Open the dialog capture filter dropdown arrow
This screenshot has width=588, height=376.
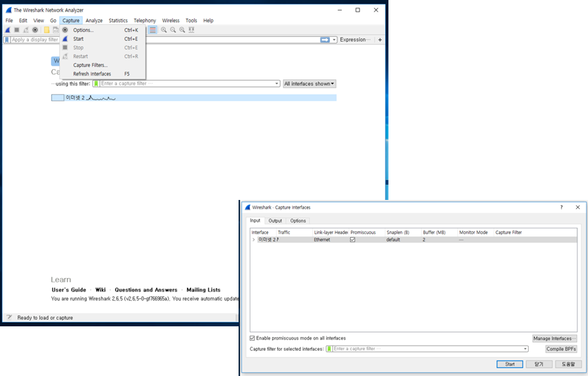pyautogui.click(x=526, y=349)
